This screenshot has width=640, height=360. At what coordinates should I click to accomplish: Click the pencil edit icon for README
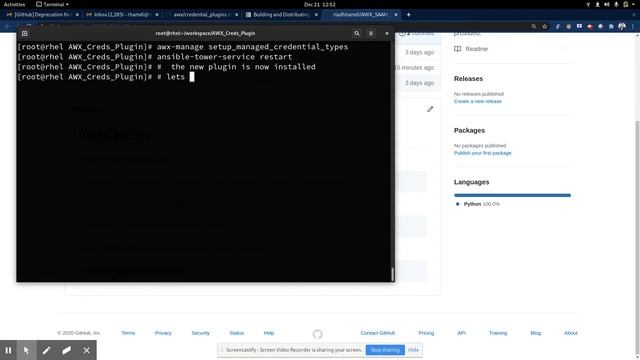coord(430,109)
